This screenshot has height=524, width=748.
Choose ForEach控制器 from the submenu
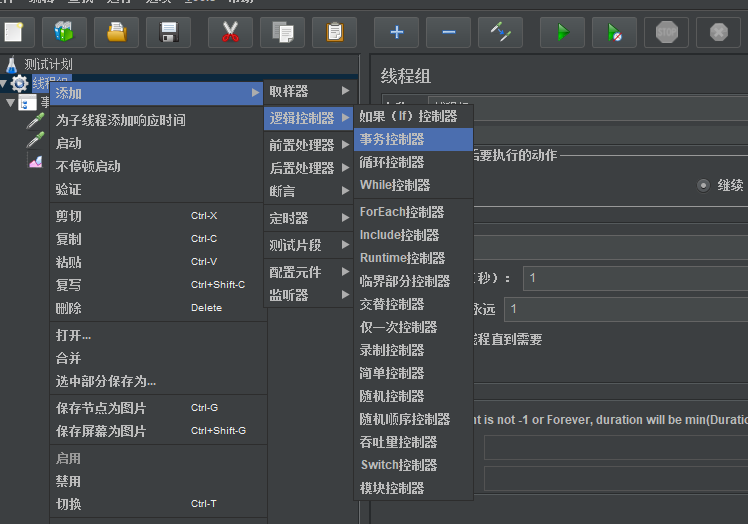pos(414,212)
